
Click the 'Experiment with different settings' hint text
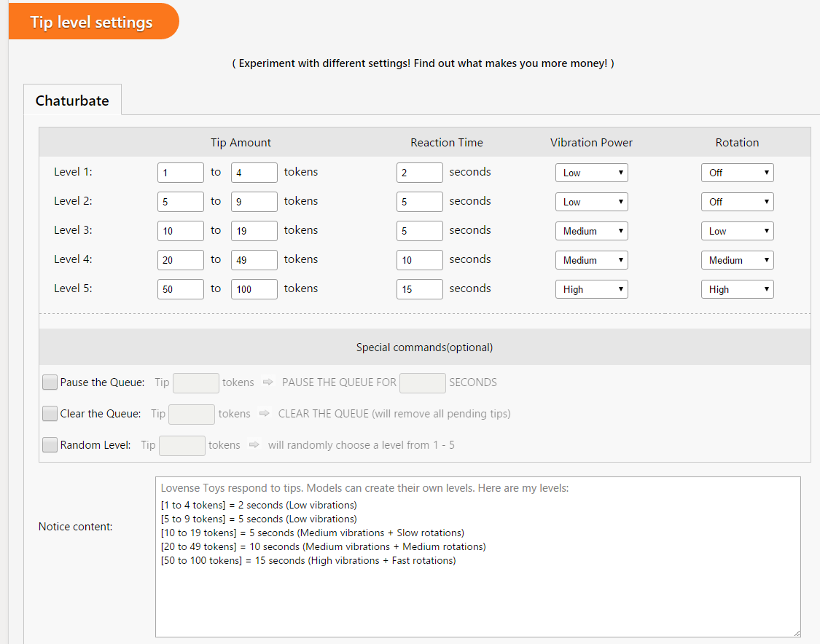tap(423, 63)
